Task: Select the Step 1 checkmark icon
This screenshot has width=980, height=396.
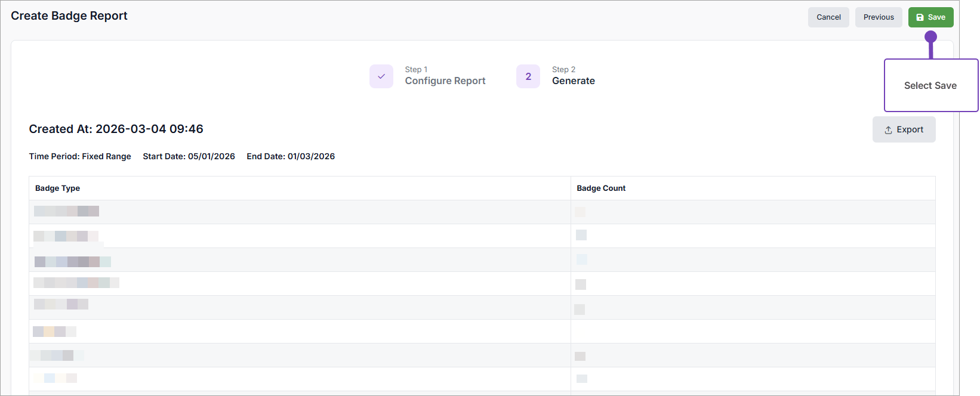Action: click(x=381, y=76)
